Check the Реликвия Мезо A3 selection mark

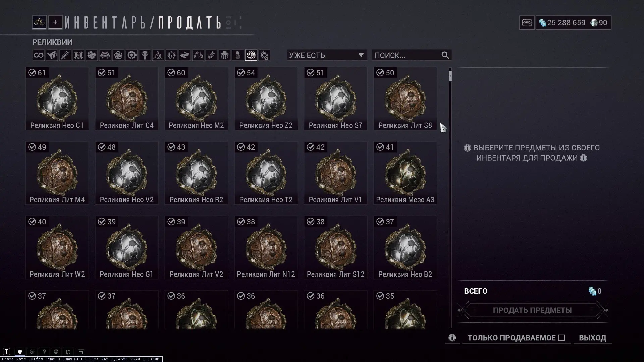(x=380, y=147)
